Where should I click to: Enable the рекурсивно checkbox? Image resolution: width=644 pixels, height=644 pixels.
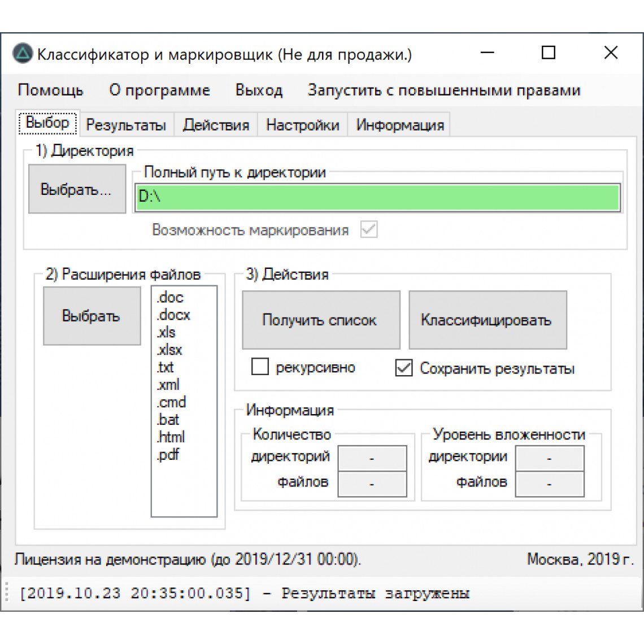click(x=260, y=367)
